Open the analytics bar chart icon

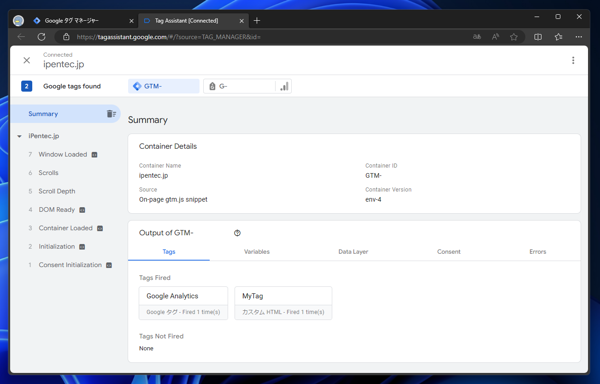tap(284, 86)
